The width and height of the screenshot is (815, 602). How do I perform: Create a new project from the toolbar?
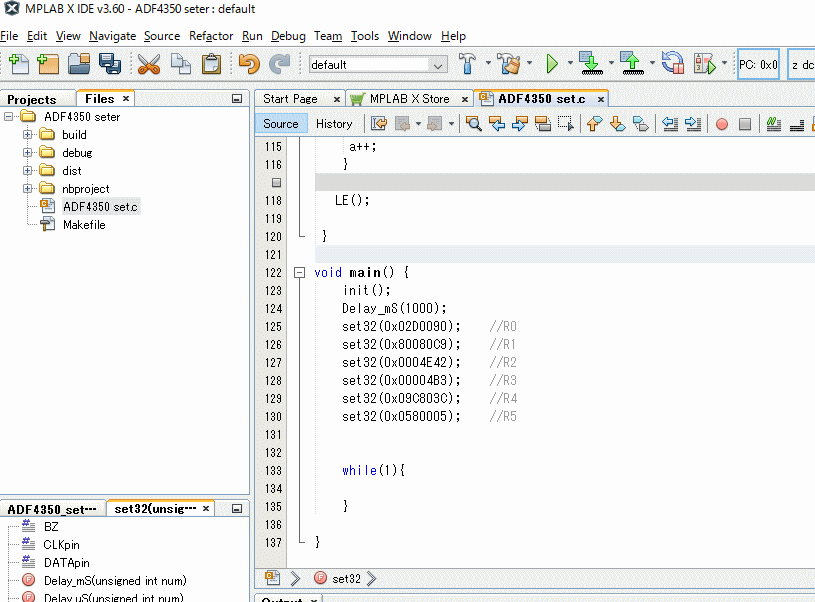click(48, 64)
